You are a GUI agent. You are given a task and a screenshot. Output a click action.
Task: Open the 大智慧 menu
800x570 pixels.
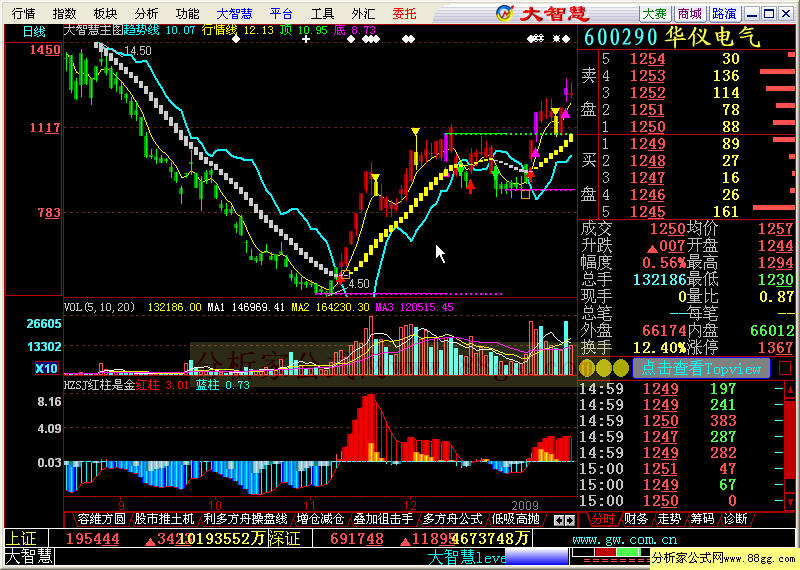tap(234, 13)
